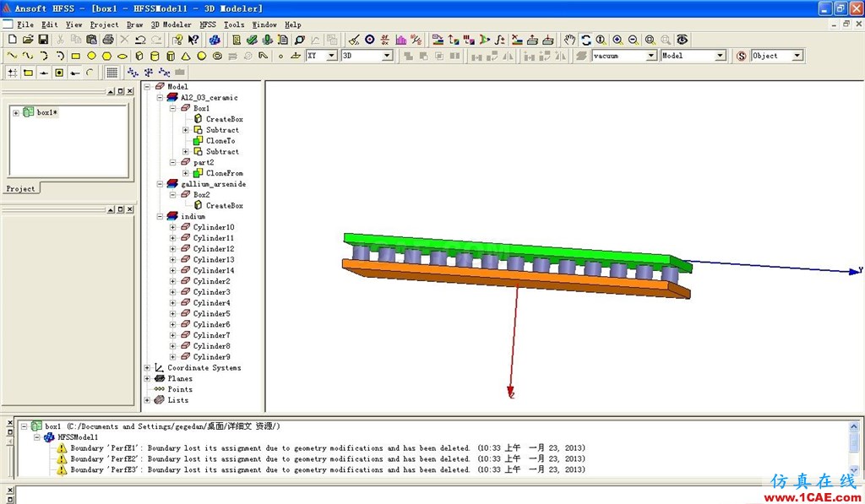Screen dimensions: 865x504
Task: Close the project manager panel
Action: pos(129,91)
